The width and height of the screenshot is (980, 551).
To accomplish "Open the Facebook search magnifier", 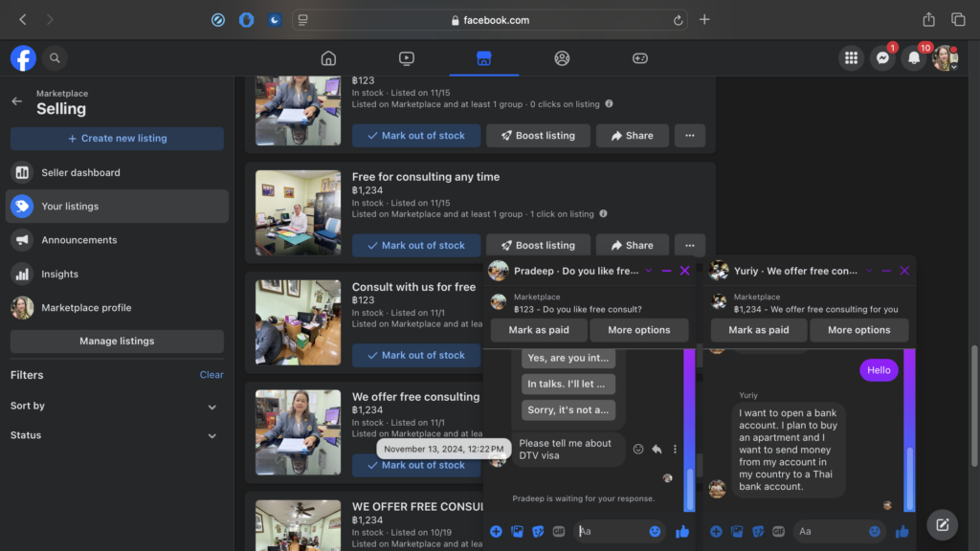I will [55, 58].
